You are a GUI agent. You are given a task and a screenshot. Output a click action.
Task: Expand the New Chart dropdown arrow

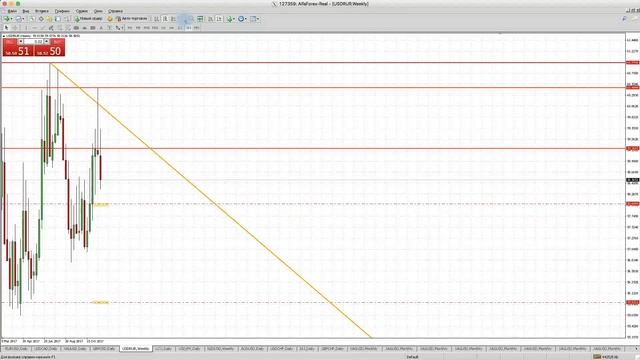coord(11,19)
